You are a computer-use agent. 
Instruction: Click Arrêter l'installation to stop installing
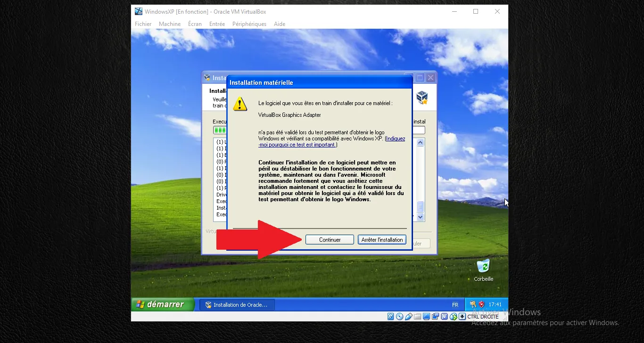click(x=382, y=239)
